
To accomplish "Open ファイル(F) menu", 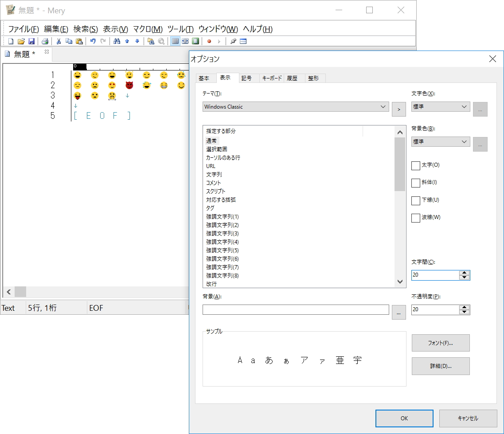I will coord(23,29).
